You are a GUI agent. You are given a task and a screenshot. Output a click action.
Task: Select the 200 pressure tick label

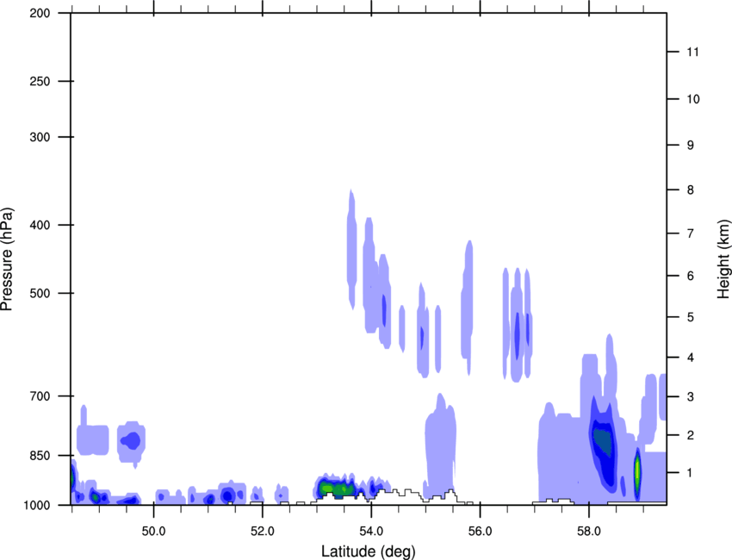40,13
